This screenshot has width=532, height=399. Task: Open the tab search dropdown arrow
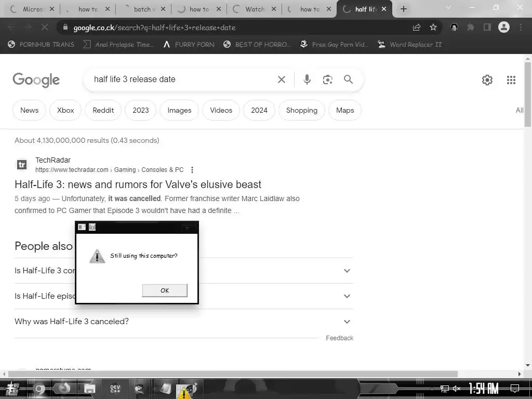coord(448,8)
